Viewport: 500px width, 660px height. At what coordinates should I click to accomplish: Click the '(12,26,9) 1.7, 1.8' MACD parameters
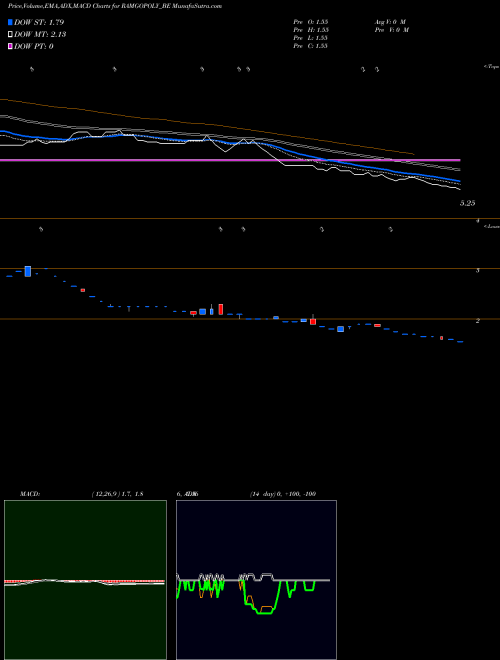click(117, 494)
